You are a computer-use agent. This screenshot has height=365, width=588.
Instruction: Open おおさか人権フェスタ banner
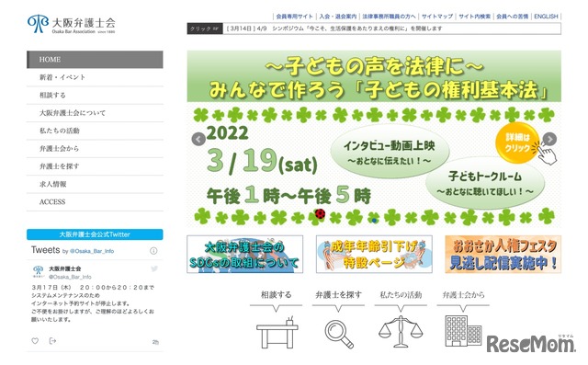503,255
